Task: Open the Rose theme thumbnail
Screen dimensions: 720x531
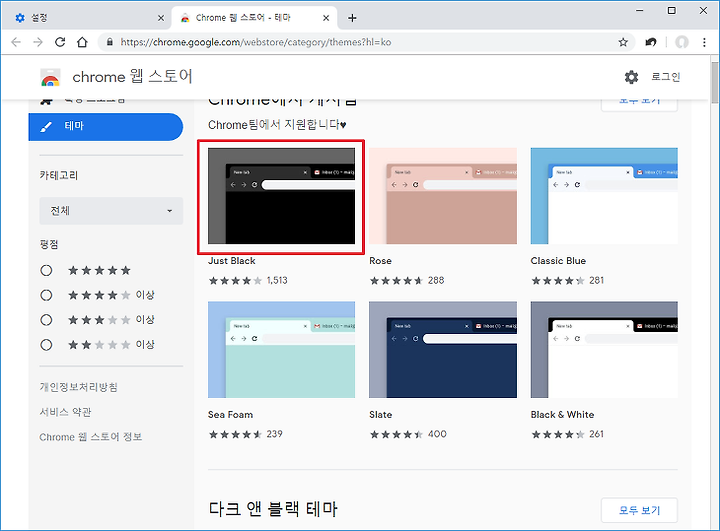Action: 443,196
